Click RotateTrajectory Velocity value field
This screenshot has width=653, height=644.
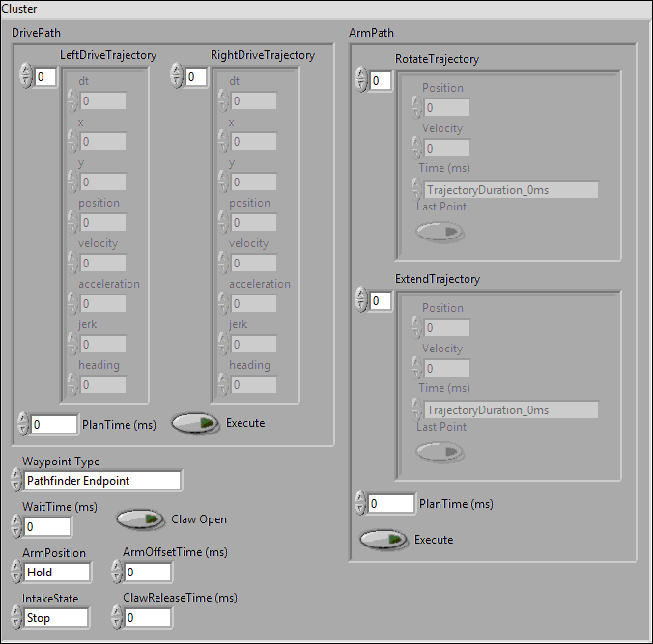447,148
